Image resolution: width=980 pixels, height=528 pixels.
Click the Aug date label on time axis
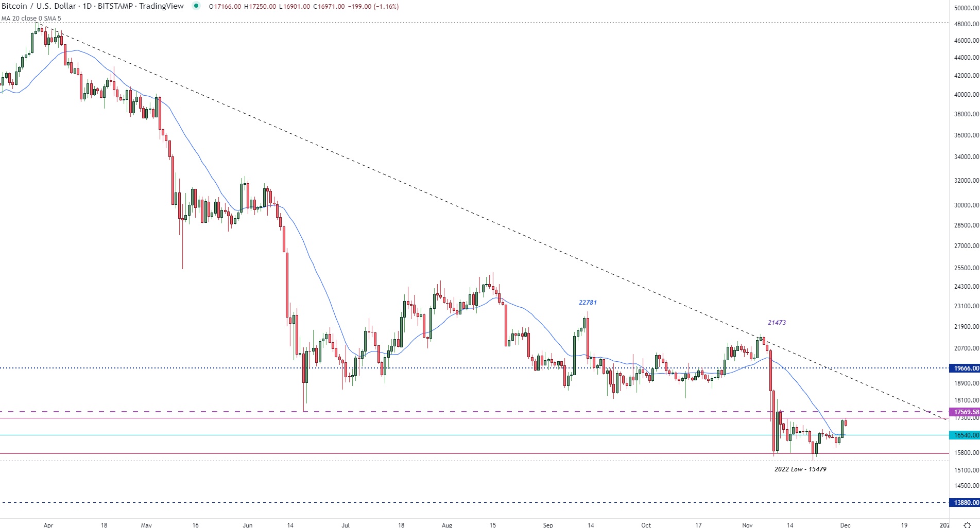[447, 525]
